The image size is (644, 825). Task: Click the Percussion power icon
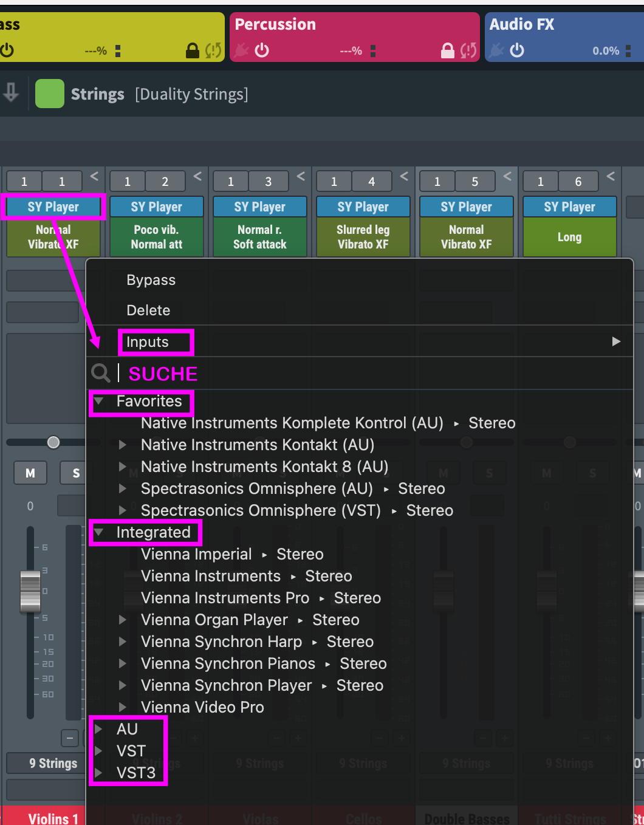pyautogui.click(x=262, y=50)
